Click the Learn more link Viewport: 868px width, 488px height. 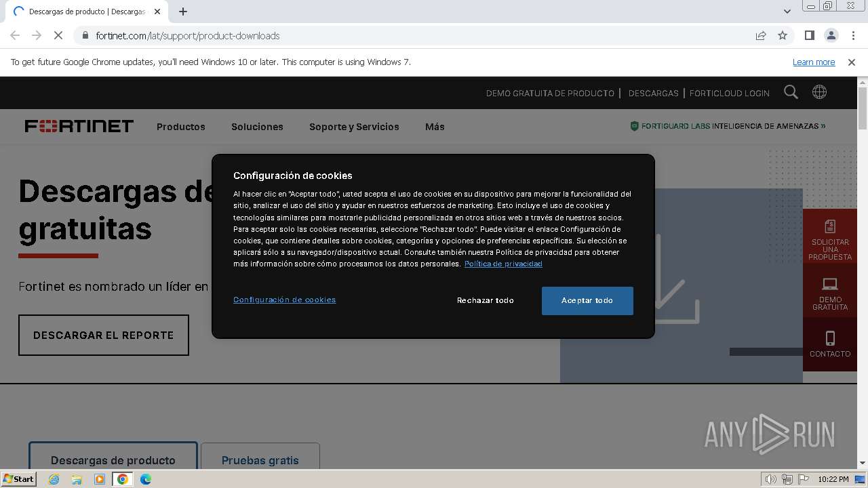point(814,62)
